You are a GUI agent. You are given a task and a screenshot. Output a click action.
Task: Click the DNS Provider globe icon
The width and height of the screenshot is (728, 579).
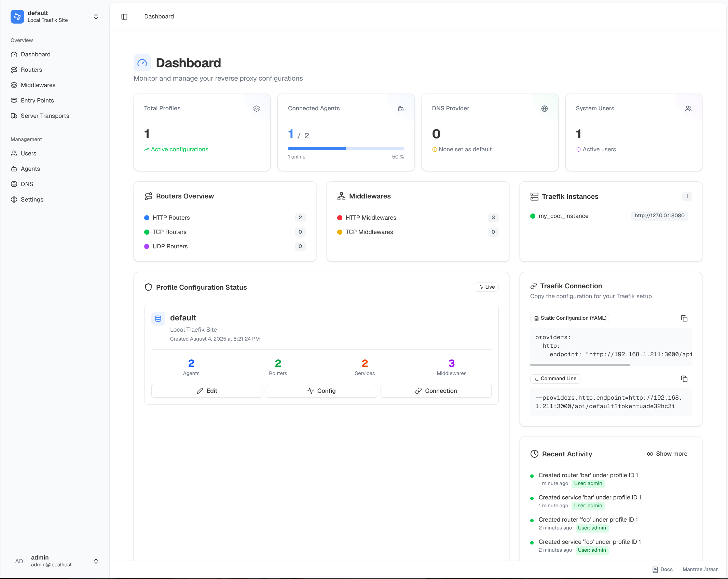(x=545, y=109)
